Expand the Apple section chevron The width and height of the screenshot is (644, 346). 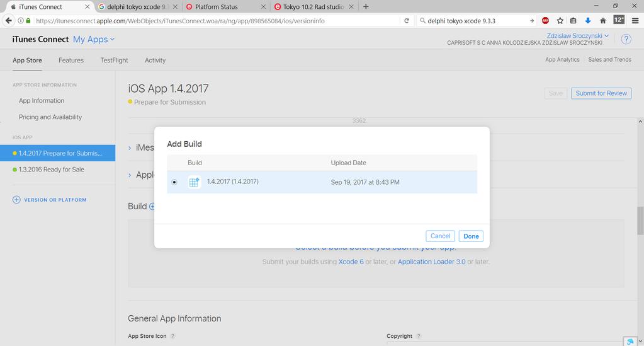tap(130, 175)
